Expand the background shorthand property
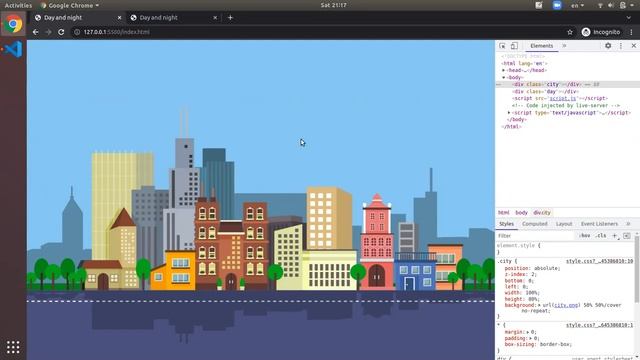Screen dimensions: 640x360 tap(539, 305)
